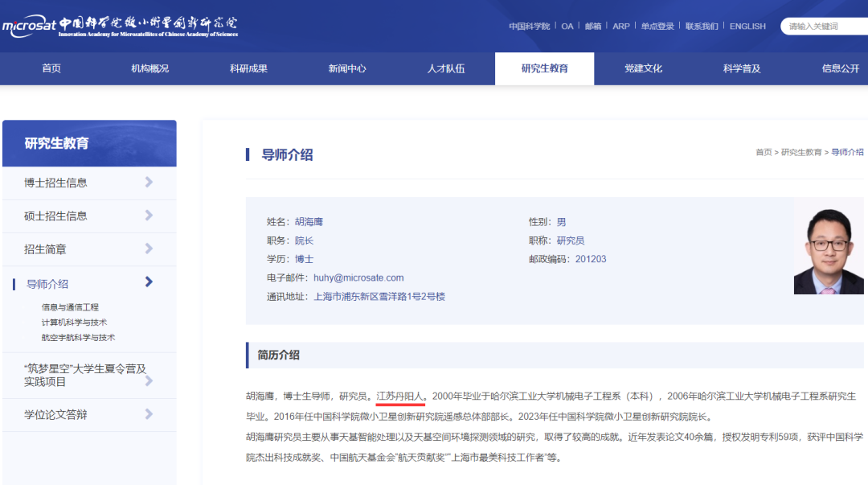Click the education value 博士
This screenshot has width=868, height=485.
click(304, 259)
